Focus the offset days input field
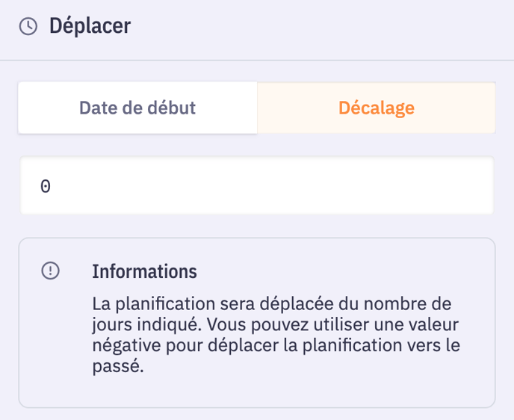Viewport: 514px width, 420px height. [x=256, y=185]
